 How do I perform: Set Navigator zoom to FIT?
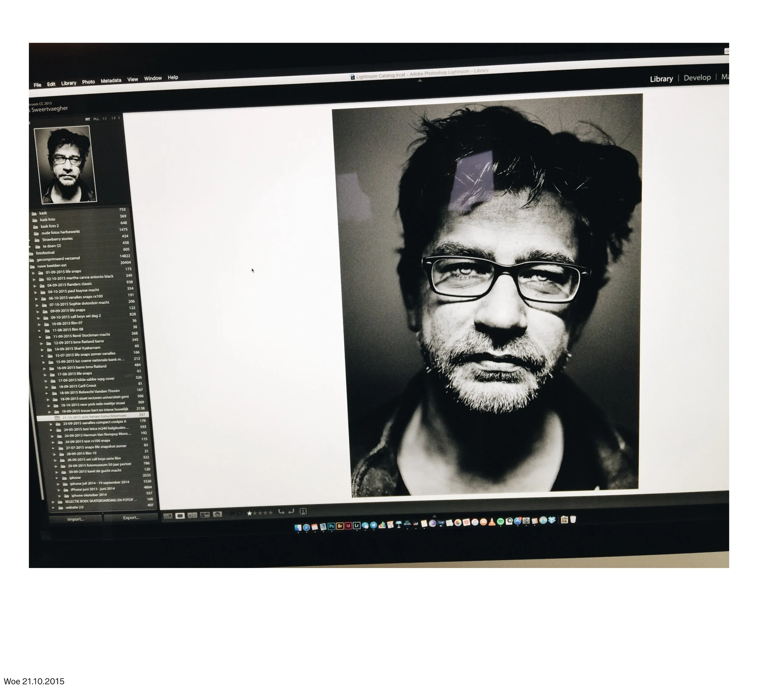pyautogui.click(x=87, y=119)
